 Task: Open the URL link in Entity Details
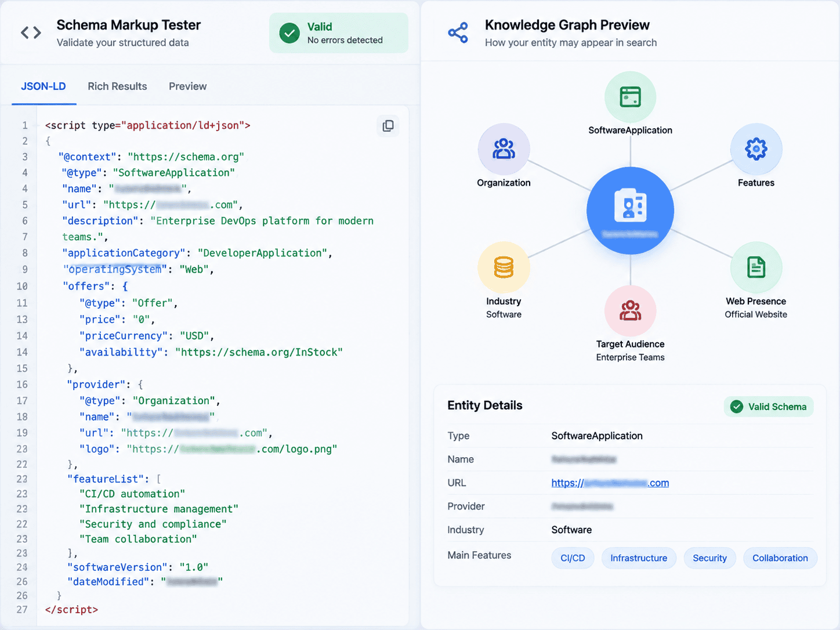(610, 483)
